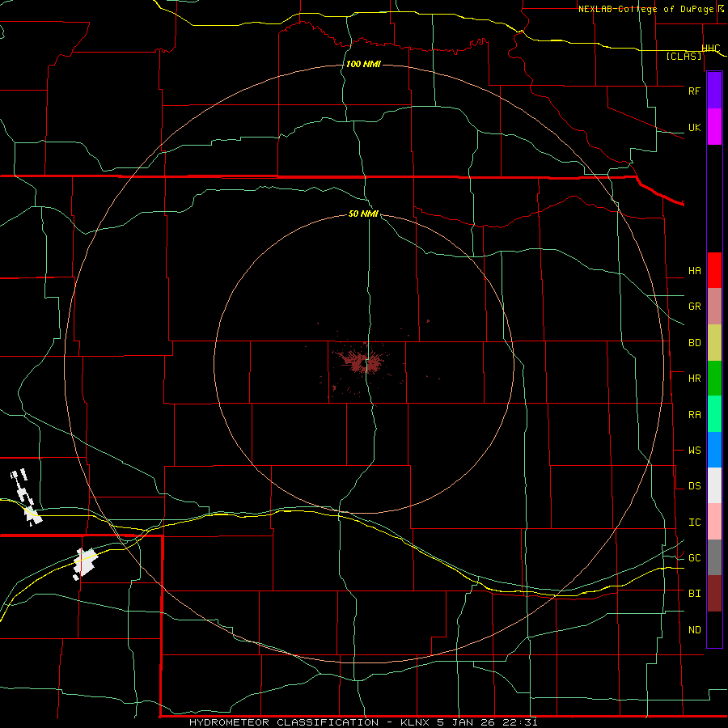Click the 5 JAN 26 date text
Image resolution: width=728 pixels, height=728 pixels.
[x=466, y=722]
